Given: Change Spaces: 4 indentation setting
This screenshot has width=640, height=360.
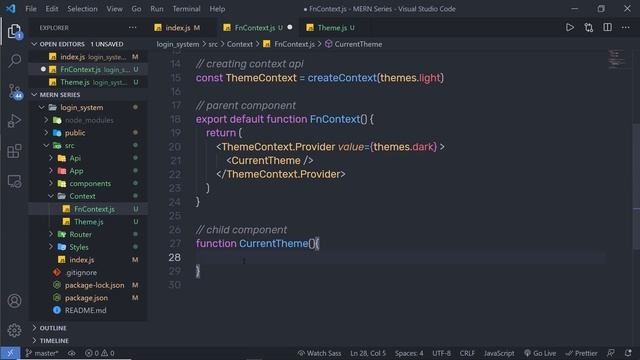Looking at the screenshot, I should (x=409, y=353).
